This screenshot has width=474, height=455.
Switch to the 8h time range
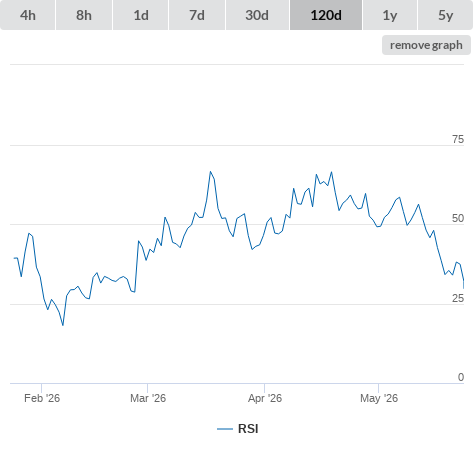[84, 15]
